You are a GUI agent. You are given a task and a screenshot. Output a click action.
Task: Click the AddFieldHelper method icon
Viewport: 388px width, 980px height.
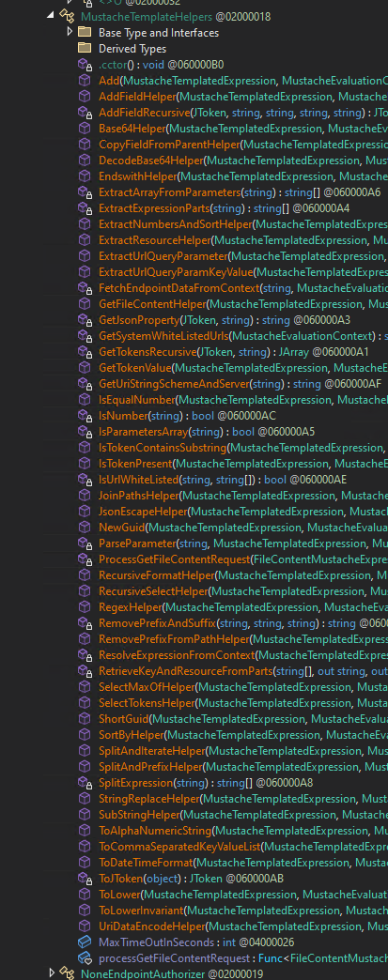(x=85, y=97)
